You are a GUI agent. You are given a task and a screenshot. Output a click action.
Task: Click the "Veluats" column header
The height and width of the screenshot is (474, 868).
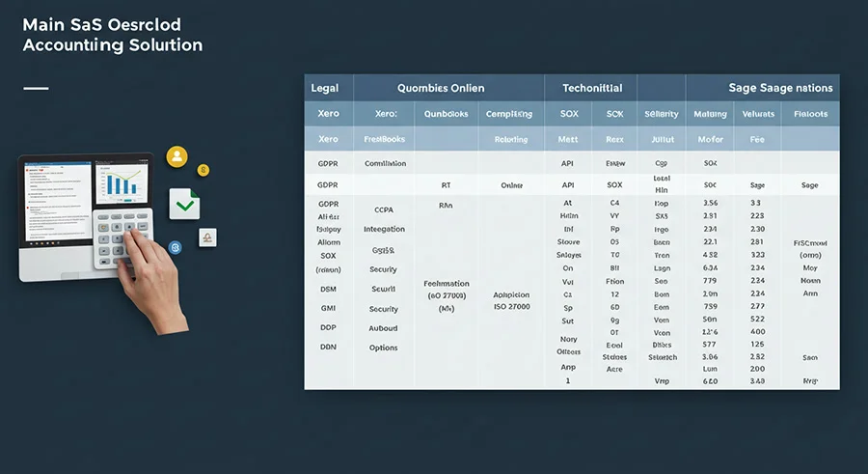click(758, 114)
